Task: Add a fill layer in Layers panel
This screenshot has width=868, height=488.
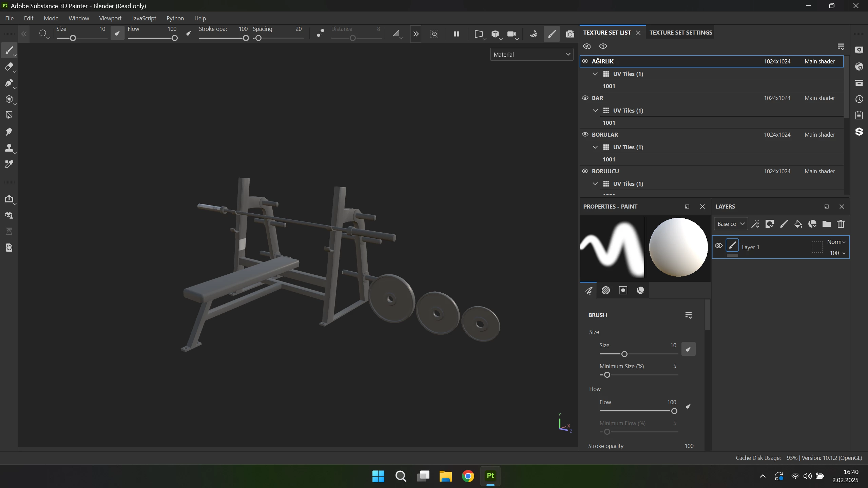Action: 798,224
